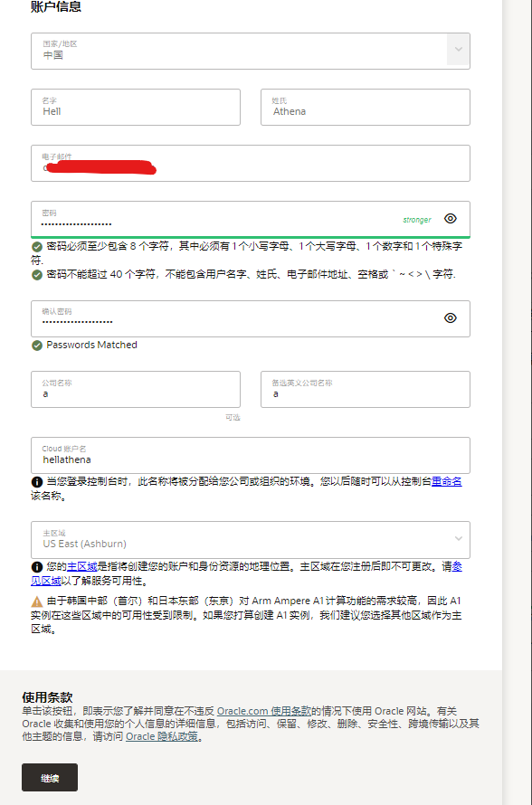Reveal the confirm password field text

[451, 317]
